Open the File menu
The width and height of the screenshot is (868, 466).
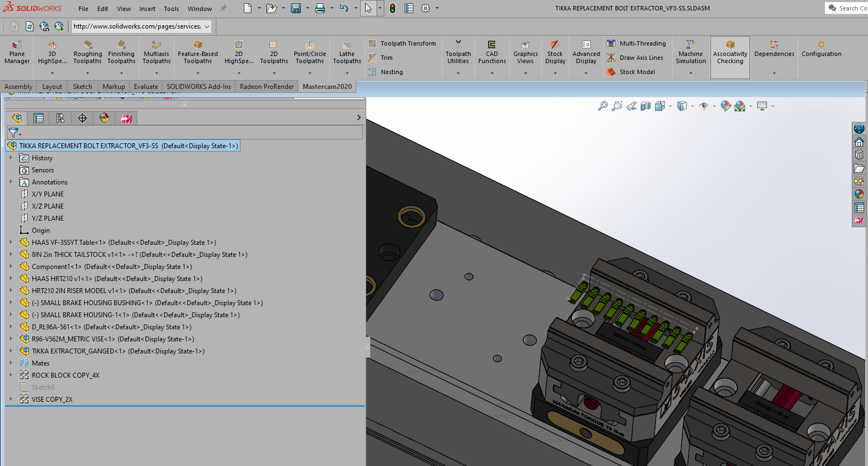(x=83, y=9)
